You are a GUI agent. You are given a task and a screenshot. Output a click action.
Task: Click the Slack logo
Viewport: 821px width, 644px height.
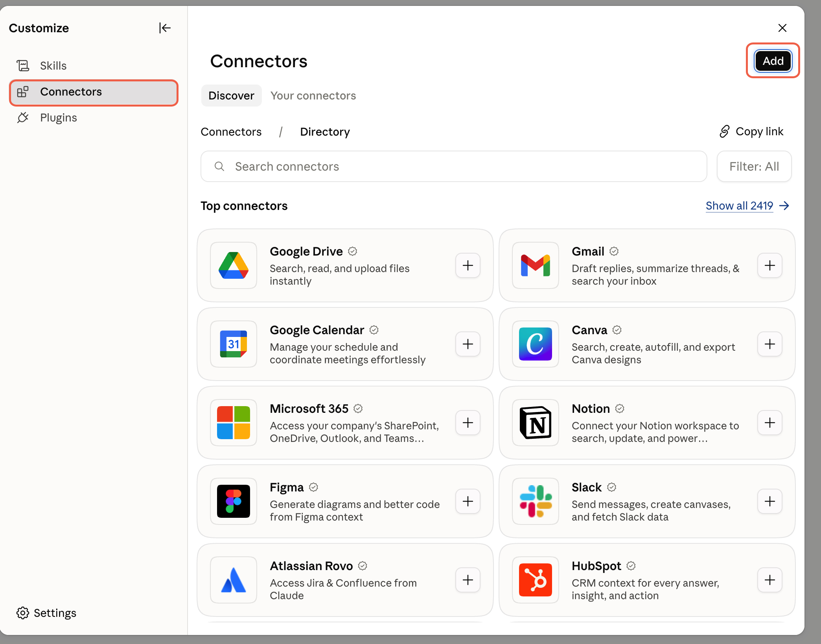[536, 501]
